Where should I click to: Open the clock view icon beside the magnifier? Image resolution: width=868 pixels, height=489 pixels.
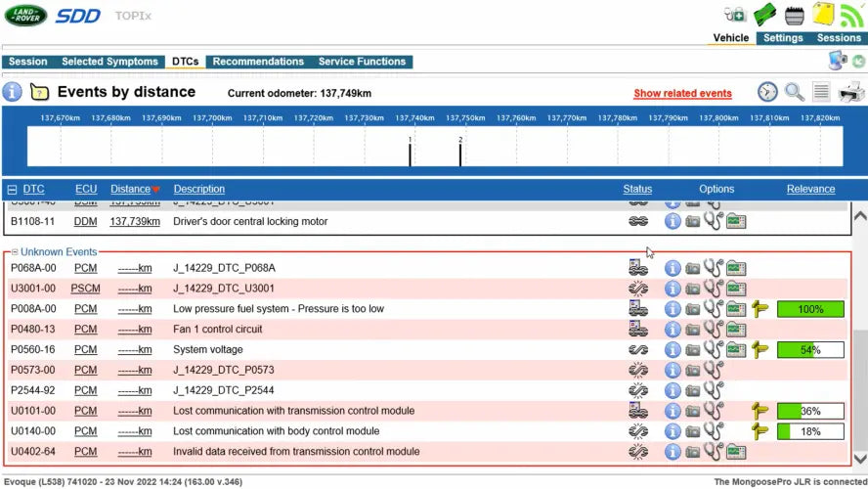click(768, 92)
